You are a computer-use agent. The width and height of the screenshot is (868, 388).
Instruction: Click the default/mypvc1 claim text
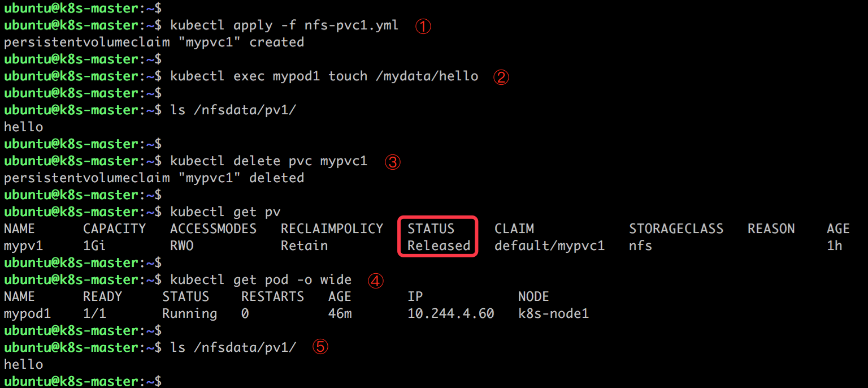(550, 245)
